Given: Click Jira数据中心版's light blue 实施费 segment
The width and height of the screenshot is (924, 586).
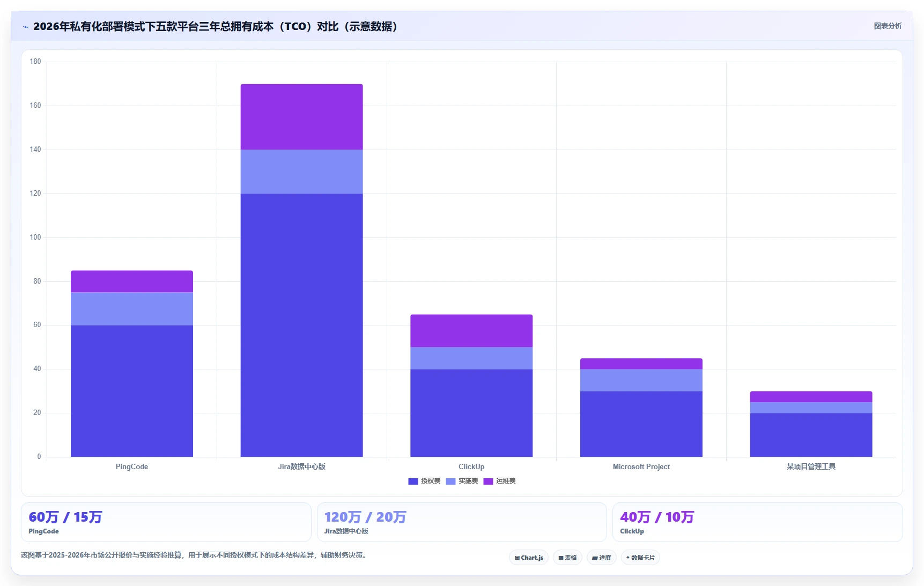Looking at the screenshot, I should tap(302, 172).
